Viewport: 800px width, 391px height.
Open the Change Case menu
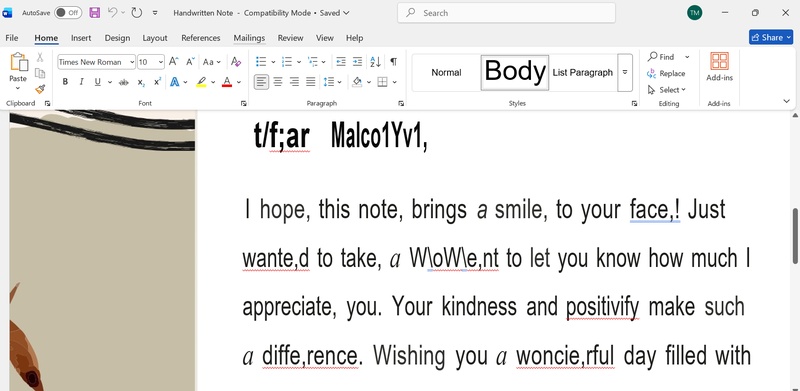pos(211,62)
